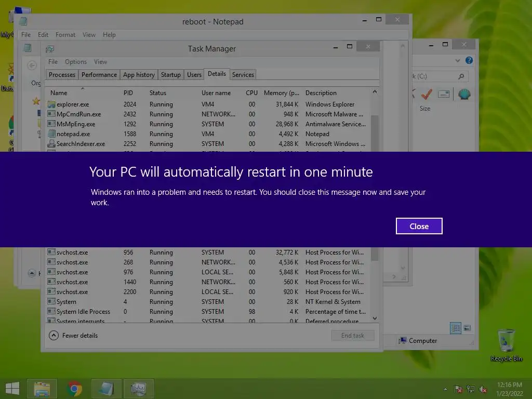Select Computer in Explorer status area
This screenshot has width=532, height=399.
pos(418,341)
